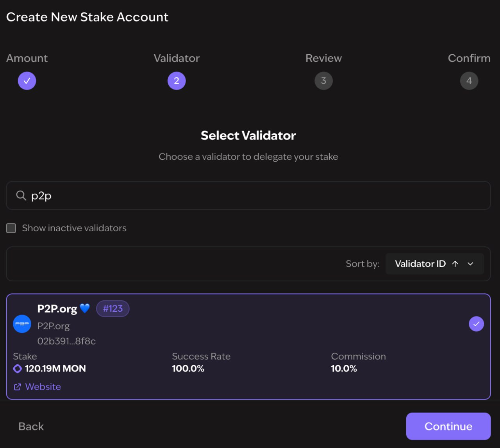The height and width of the screenshot is (448, 500).
Task: Click the Amount step checkmark circle
Action: point(27,81)
